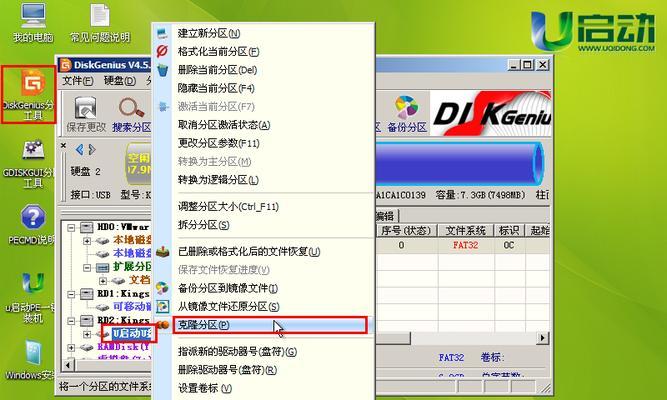The image size is (667, 400).
Task: Open the 常见问题说明 document icon
Action: click(100, 22)
